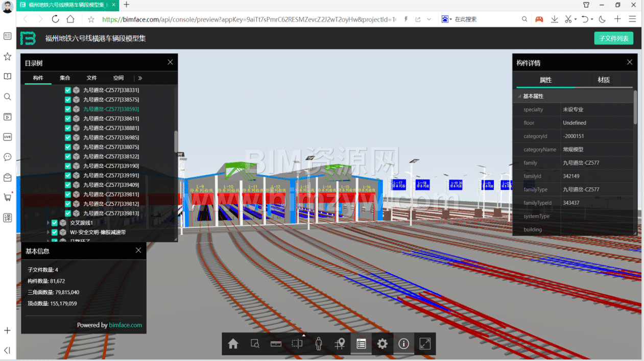This screenshot has width=644, height=361.
Task: Expand the WJ-安全文明-橡胶减速带 node
Action: pos(48,232)
